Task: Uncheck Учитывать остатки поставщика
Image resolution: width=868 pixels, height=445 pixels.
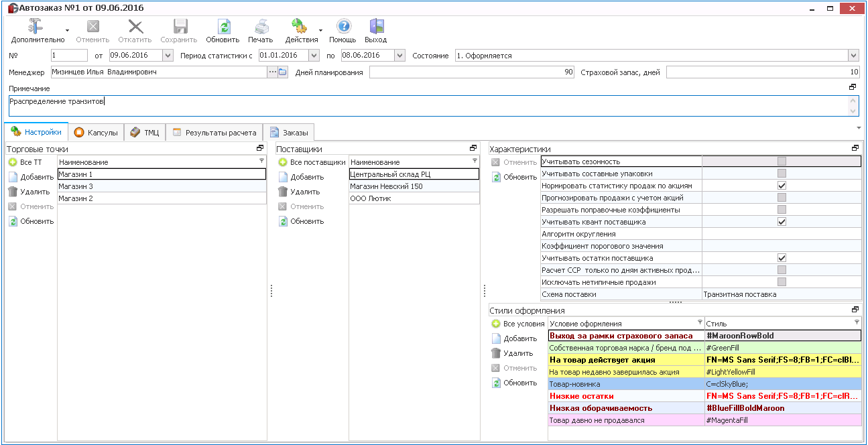Action: click(782, 258)
